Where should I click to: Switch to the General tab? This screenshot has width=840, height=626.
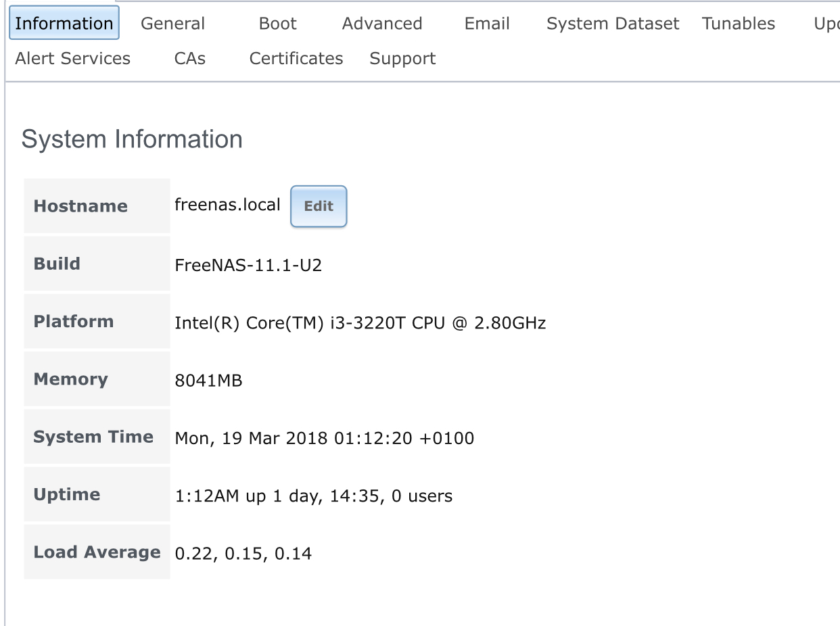[x=172, y=24]
